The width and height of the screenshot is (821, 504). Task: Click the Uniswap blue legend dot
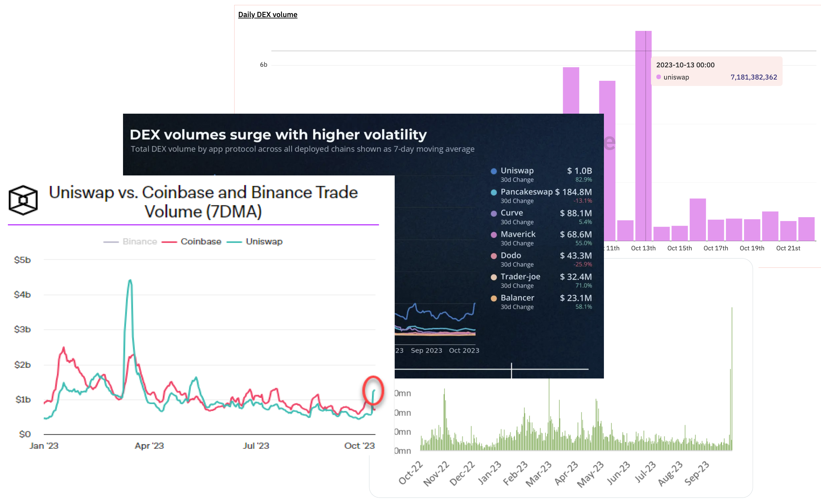pos(494,171)
